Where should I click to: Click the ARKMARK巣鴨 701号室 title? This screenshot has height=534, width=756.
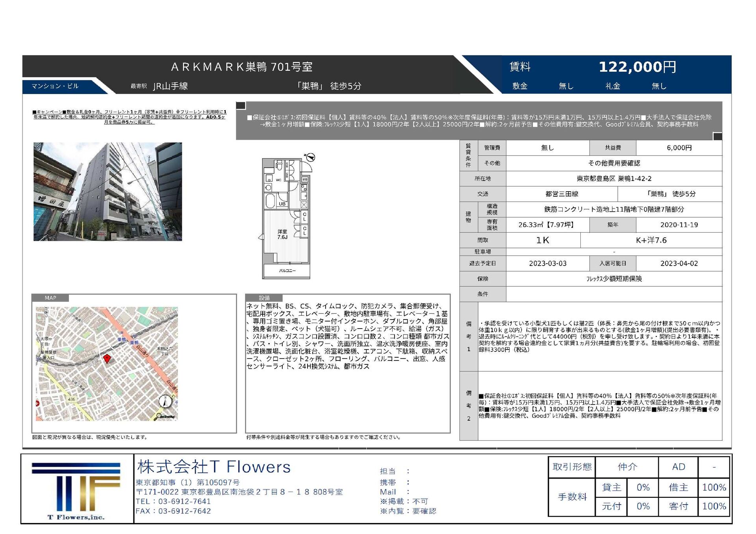[x=242, y=67]
